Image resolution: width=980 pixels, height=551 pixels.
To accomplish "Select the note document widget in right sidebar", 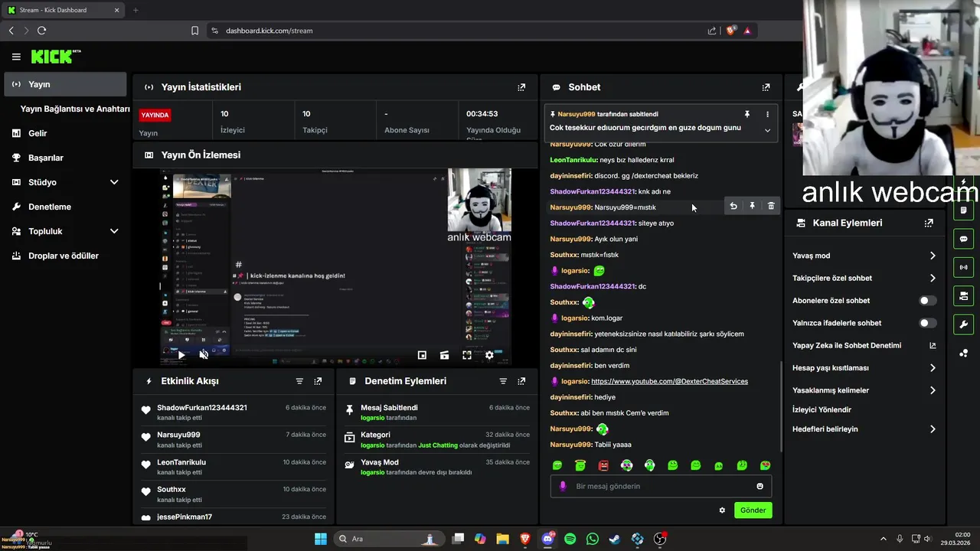I will (x=963, y=210).
